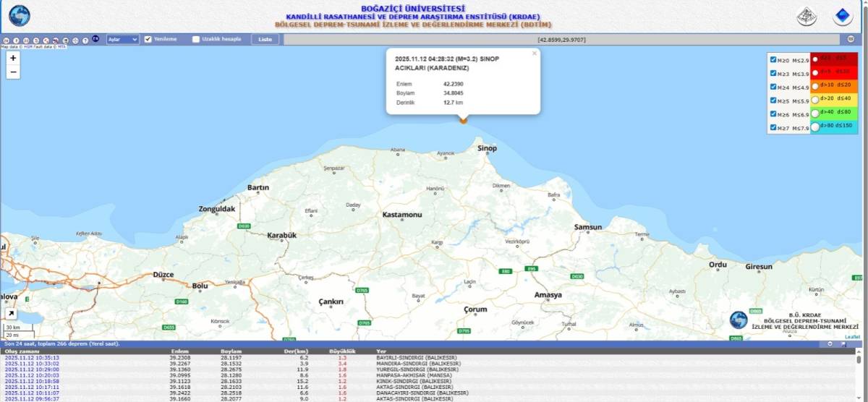The width and height of the screenshot is (868, 402).
Task: Zoom out on the earthquake map
Action: point(13,72)
